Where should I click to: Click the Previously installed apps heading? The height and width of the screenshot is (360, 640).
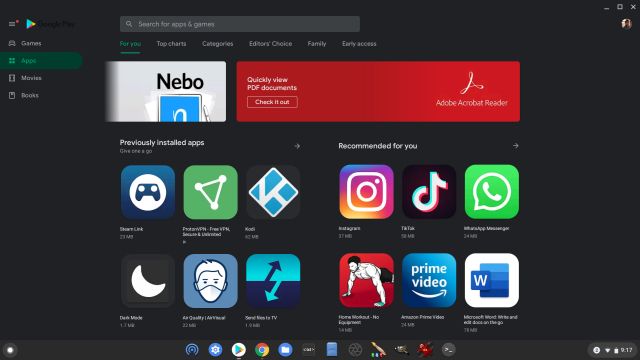pos(162,142)
